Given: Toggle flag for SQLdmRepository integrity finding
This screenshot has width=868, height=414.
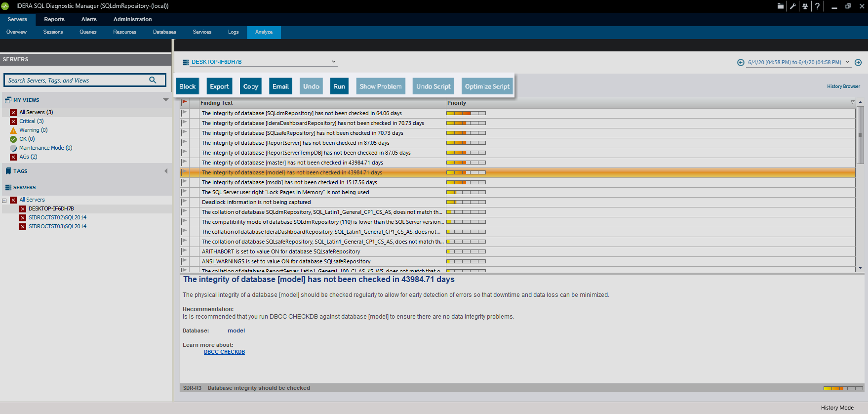Looking at the screenshot, I should point(184,113).
